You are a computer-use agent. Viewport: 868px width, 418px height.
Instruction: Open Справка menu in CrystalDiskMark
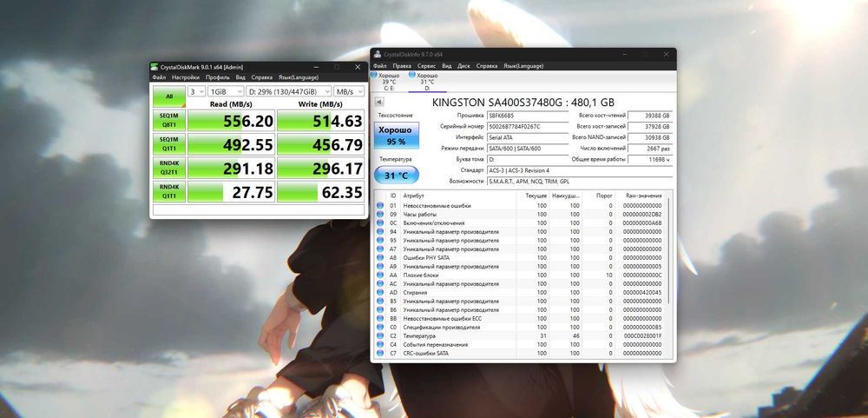coord(262,77)
